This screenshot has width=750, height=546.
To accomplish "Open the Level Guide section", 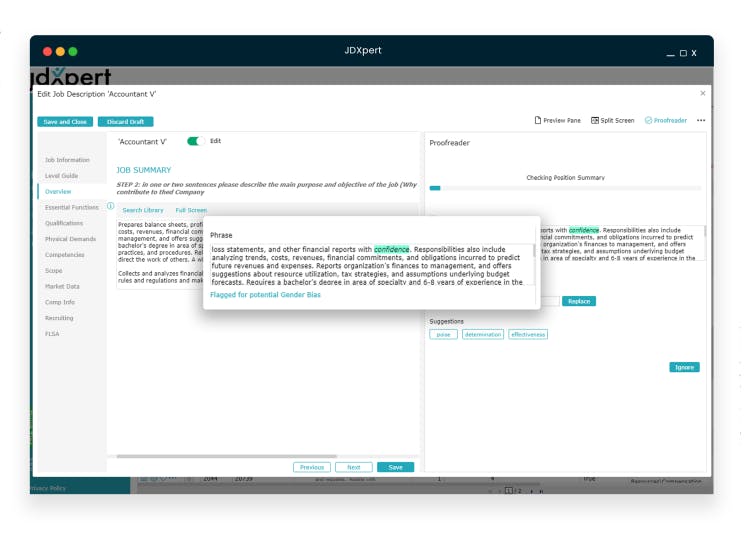I will pos(61,175).
